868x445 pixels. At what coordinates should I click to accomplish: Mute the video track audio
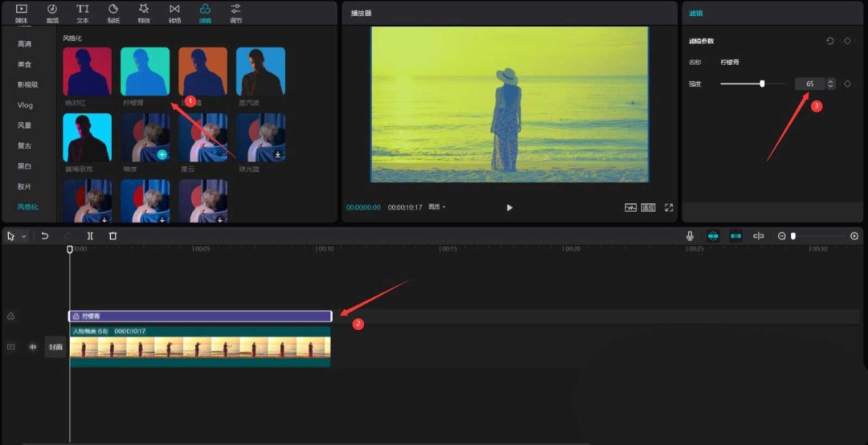(x=33, y=347)
